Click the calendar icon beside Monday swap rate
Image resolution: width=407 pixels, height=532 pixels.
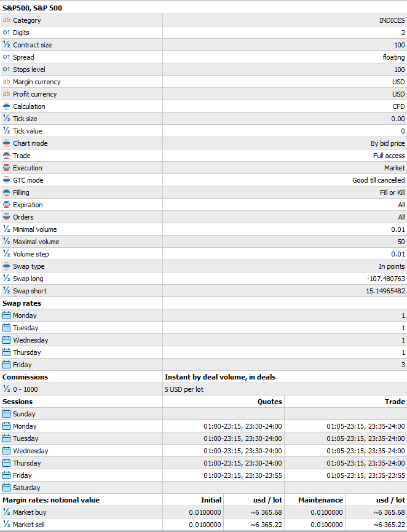coord(6,316)
